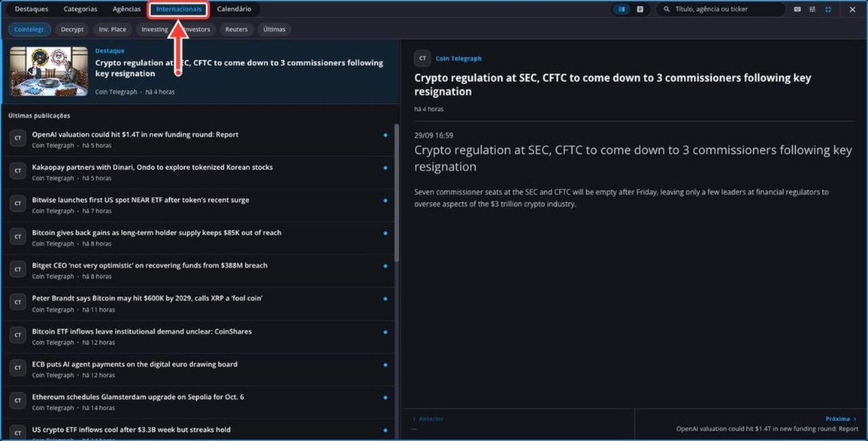Open 'Bitwise launches first US spot NEAR ETF' headline
Image resolution: width=868 pixels, height=441 pixels.
(141, 200)
